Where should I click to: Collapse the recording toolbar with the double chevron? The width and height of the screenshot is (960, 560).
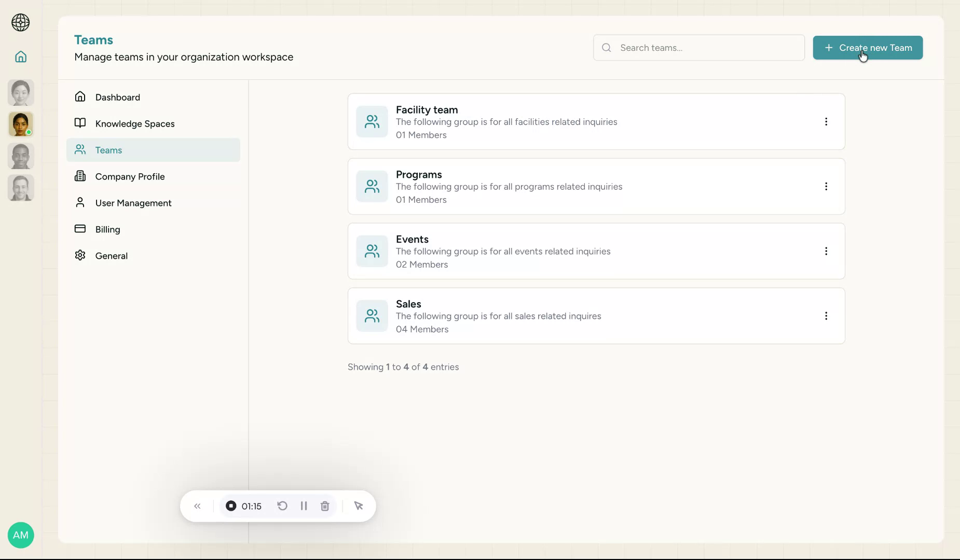click(x=198, y=506)
